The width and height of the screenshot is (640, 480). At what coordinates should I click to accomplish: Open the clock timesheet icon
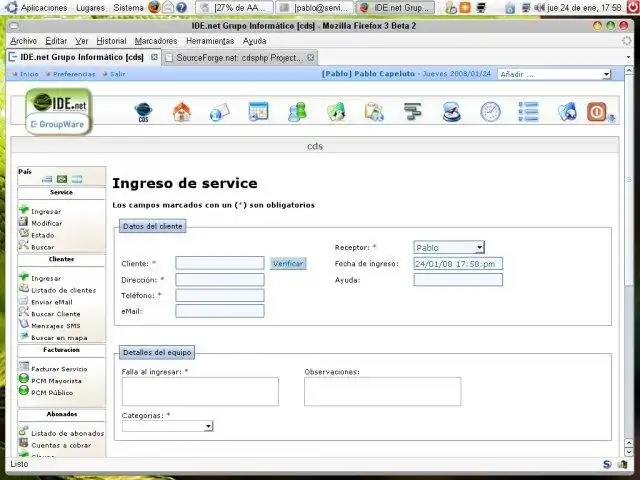tap(490, 112)
